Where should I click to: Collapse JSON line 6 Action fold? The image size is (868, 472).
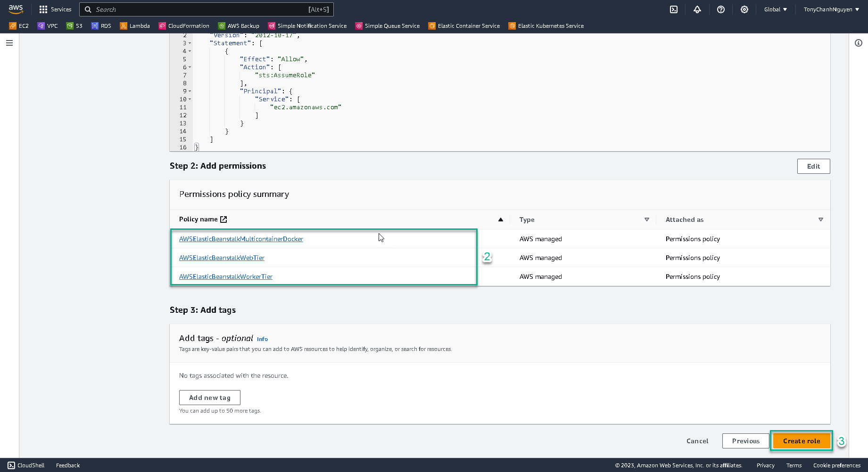tap(190, 67)
